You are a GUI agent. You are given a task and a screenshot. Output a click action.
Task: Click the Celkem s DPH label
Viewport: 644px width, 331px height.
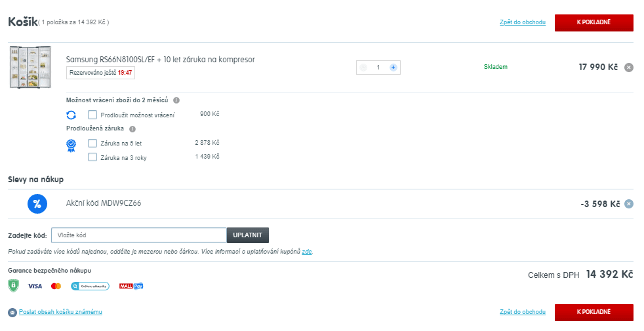click(553, 275)
